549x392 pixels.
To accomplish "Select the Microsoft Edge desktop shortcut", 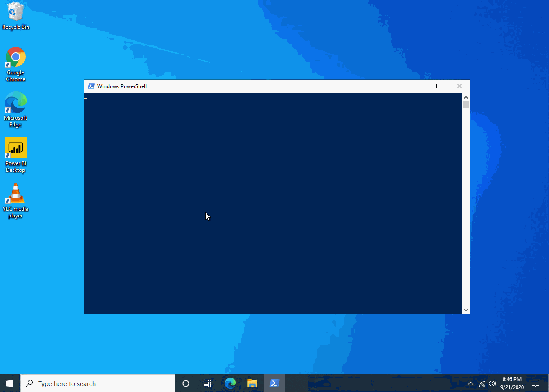I will point(16,110).
